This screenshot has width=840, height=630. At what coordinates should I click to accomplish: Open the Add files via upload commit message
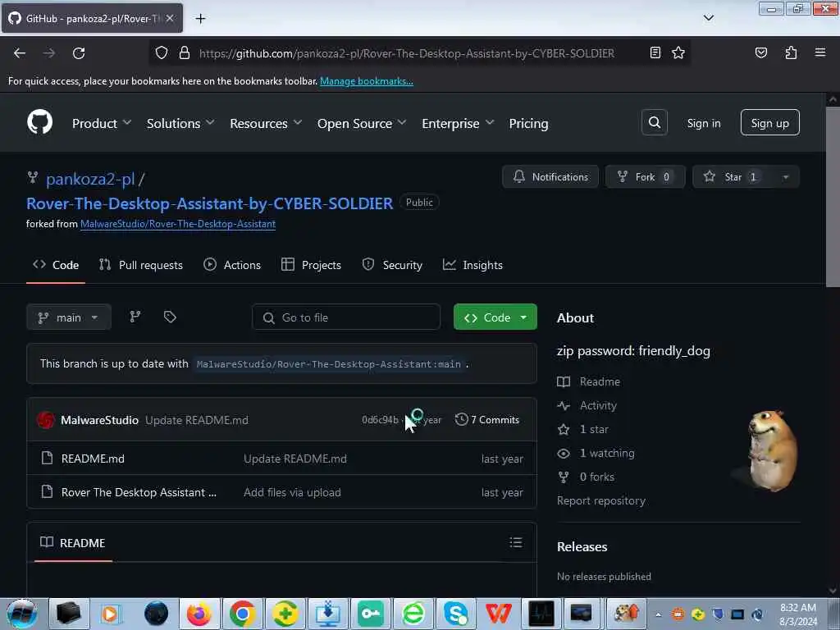[292, 492]
